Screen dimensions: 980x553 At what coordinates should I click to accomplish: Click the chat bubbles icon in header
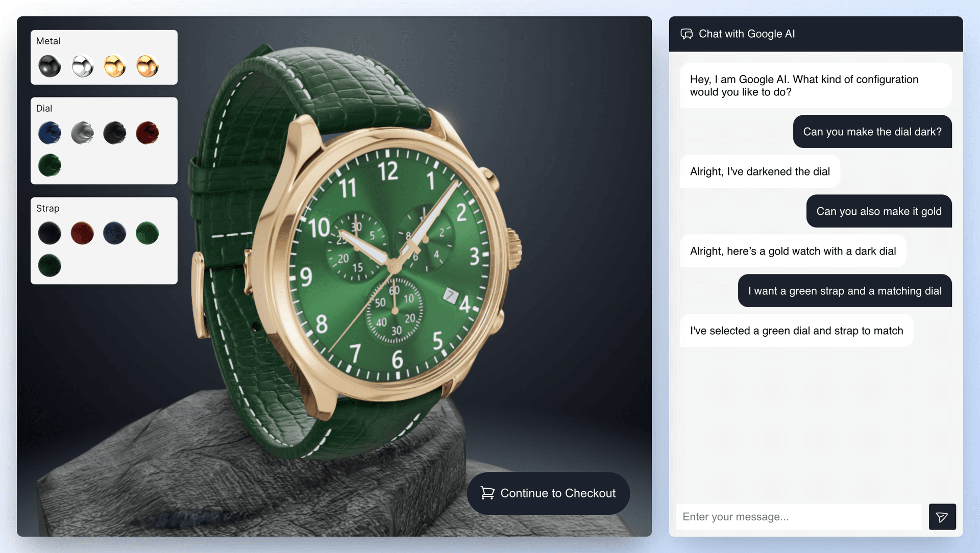(x=687, y=34)
